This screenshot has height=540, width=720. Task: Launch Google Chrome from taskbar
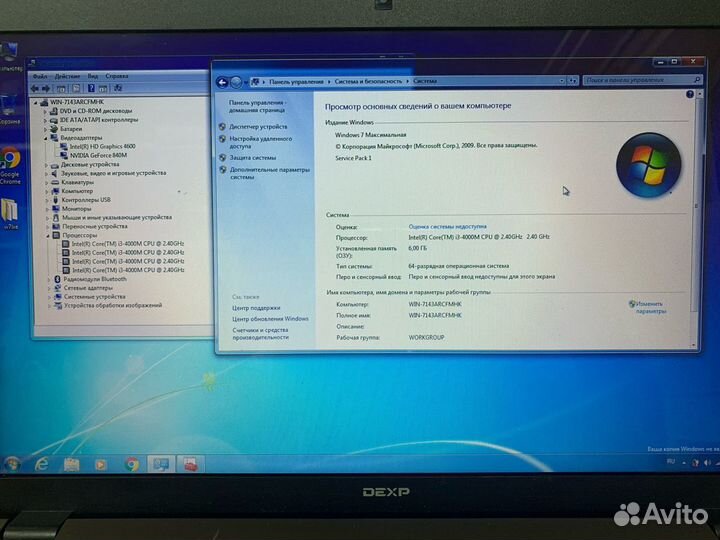pos(131,464)
